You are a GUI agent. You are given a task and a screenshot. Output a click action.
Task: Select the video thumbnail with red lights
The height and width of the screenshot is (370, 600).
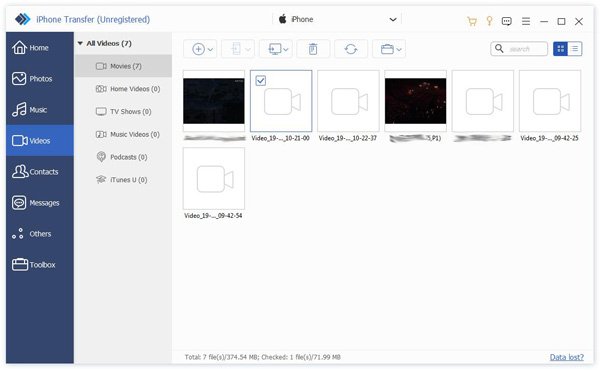(416, 101)
